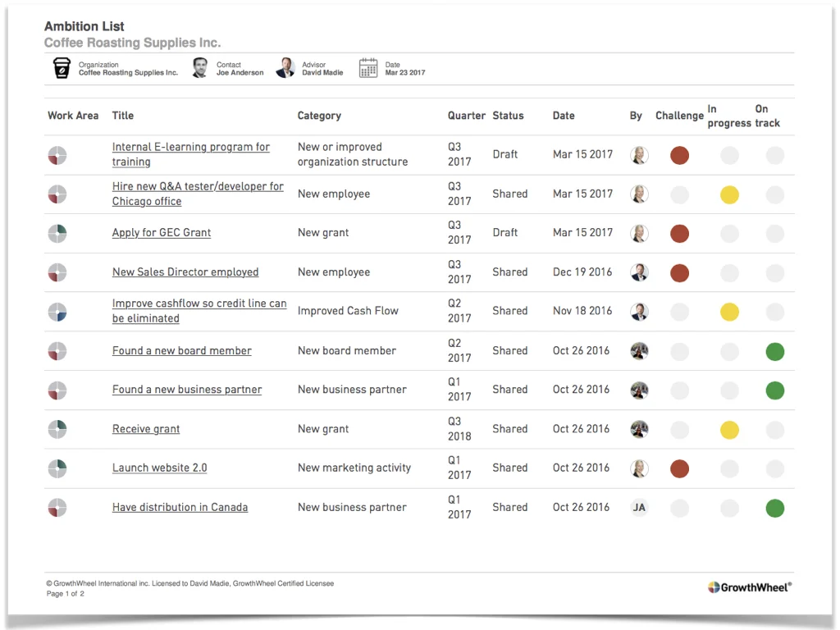Select yellow In progress dot for Hire new Q&A row
This screenshot has height=630, width=840.
coord(729,194)
